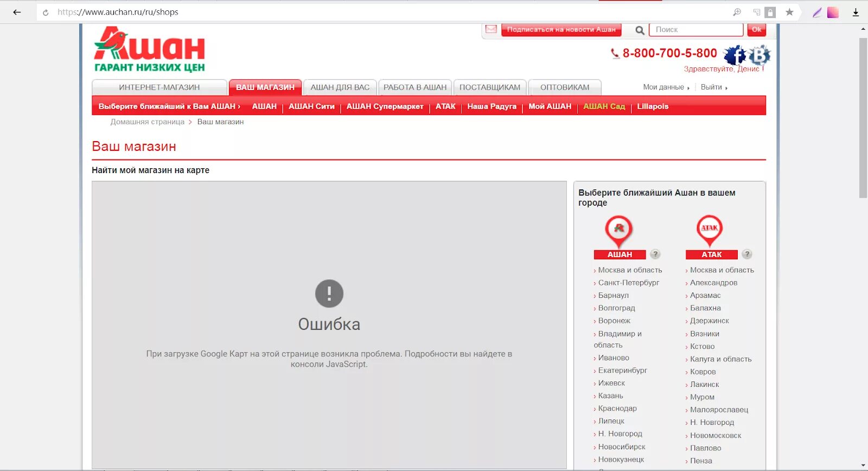
Task: Select Новосибирск in АШАН list
Action: click(x=622, y=447)
